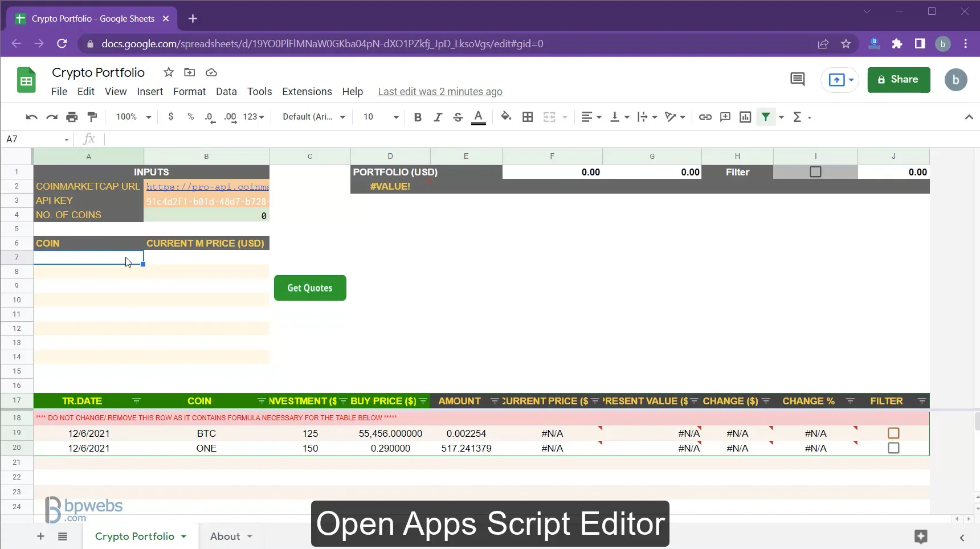
Task: Insert a chart
Action: click(745, 117)
